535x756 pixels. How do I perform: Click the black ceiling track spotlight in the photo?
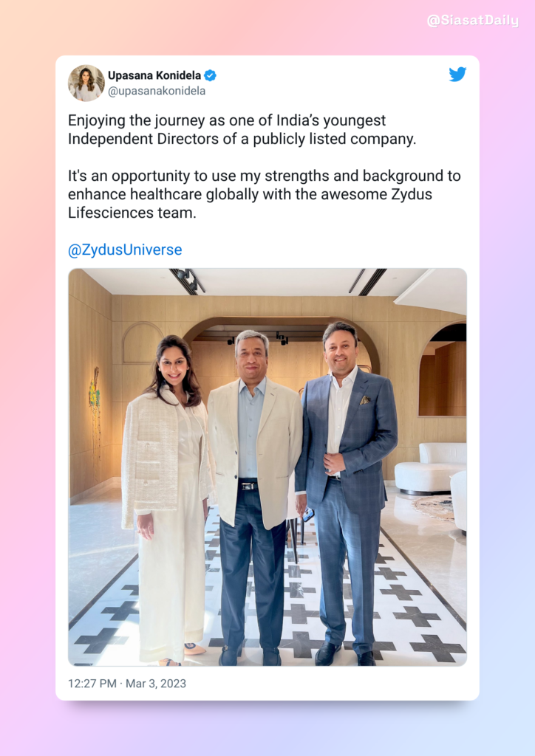[188, 280]
